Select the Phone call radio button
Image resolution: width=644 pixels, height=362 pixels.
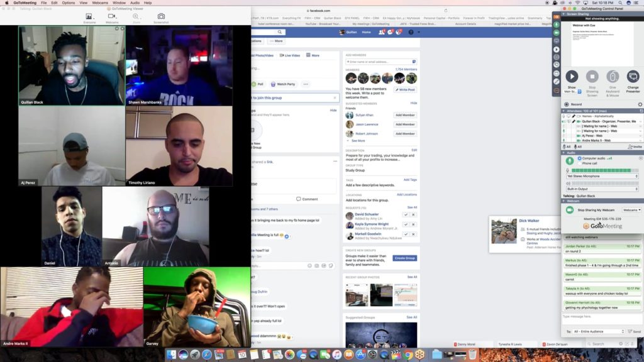point(579,163)
